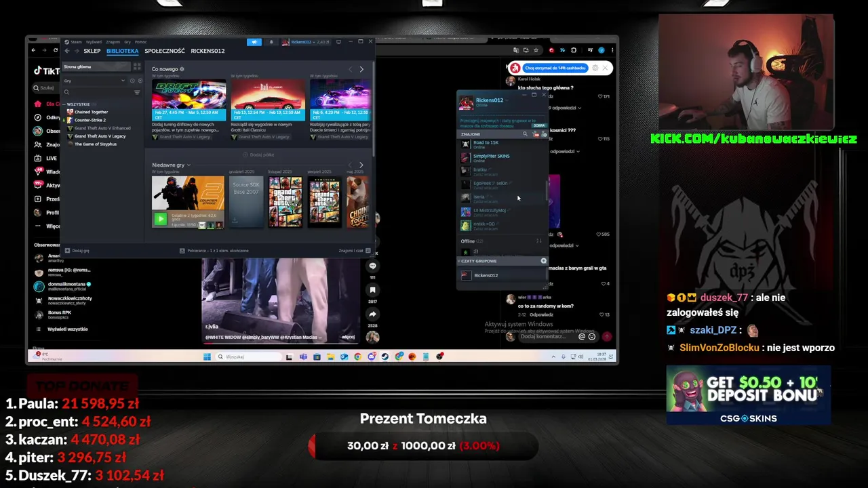The image size is (868, 488).
Task: Switch to the BIBLIOTEKA tab in Steam
Action: [122, 51]
